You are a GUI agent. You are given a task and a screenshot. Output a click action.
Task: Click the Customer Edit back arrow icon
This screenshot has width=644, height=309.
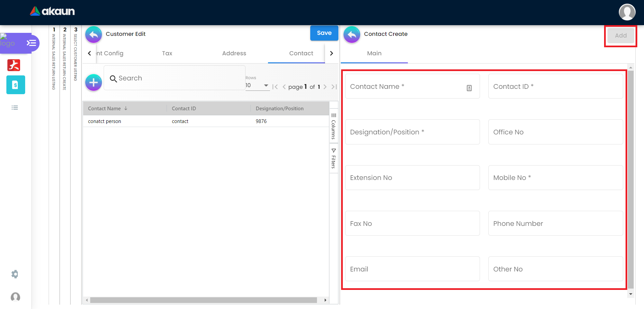[94, 35]
